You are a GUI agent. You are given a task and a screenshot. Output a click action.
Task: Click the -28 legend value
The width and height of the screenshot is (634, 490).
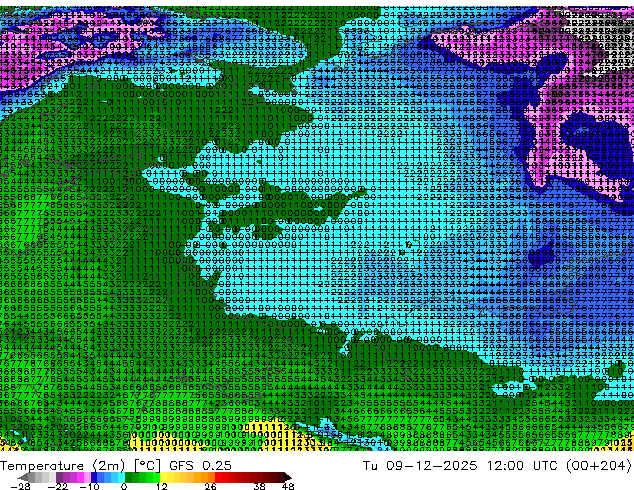[20, 486]
